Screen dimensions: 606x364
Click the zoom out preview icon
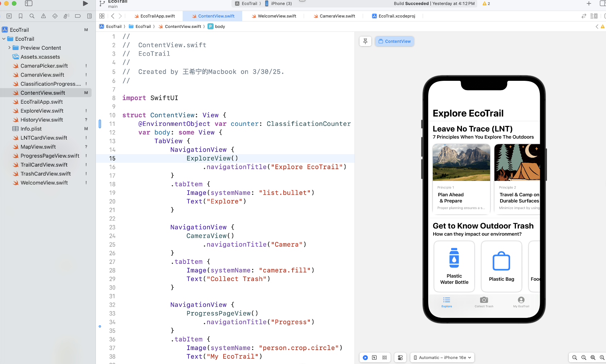tap(575, 358)
